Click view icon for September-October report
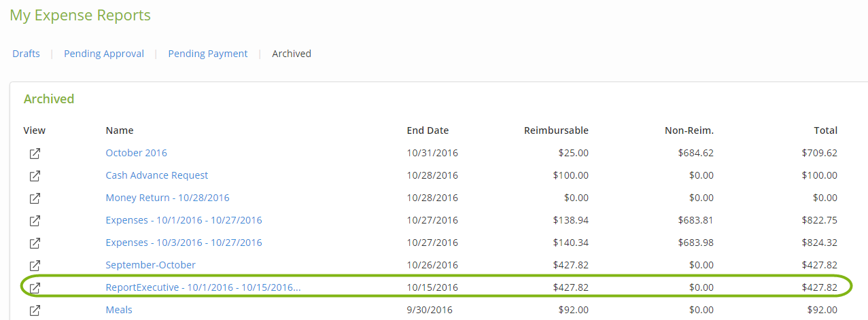The width and height of the screenshot is (868, 320). [35, 266]
